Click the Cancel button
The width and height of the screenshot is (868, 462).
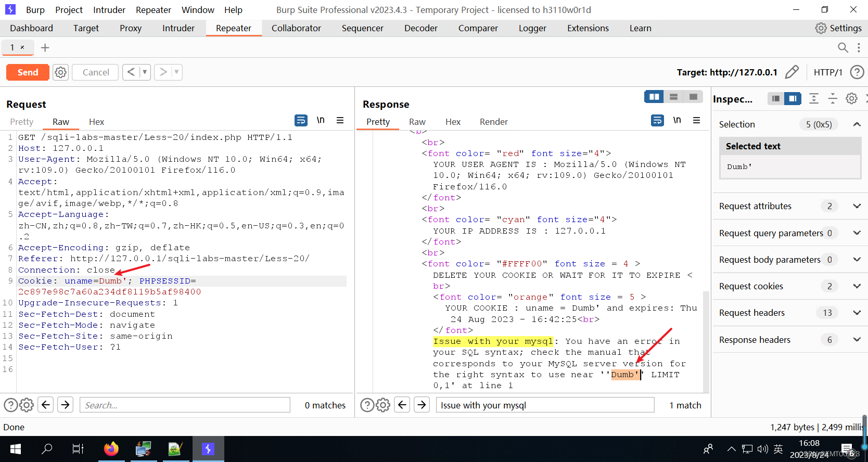pos(96,72)
